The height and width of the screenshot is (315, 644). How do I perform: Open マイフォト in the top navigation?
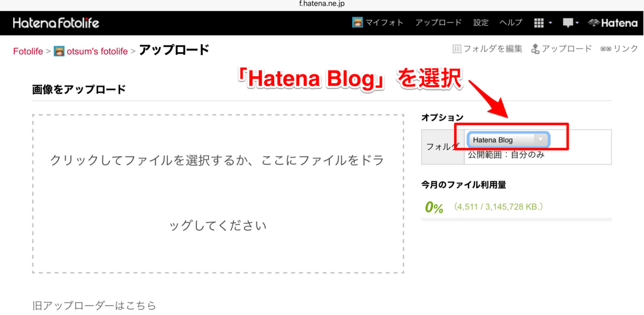(384, 23)
